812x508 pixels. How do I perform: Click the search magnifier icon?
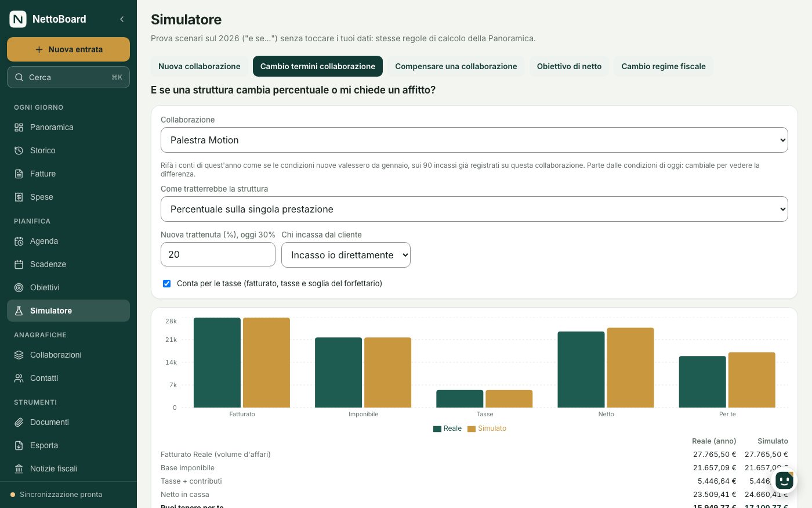point(19,77)
